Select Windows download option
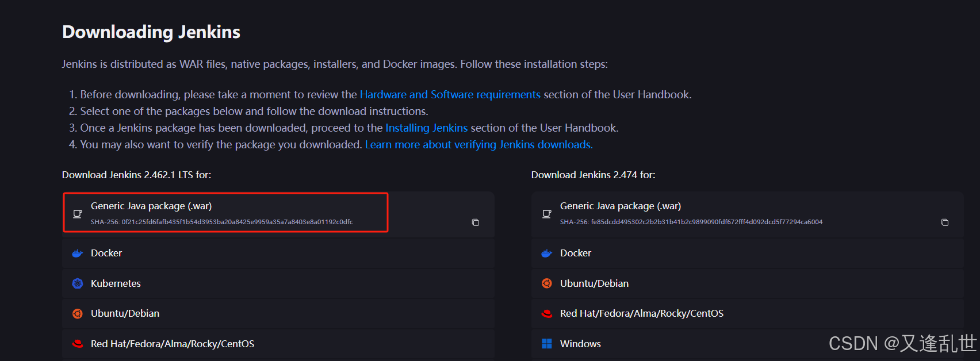The image size is (980, 361). coord(748,344)
